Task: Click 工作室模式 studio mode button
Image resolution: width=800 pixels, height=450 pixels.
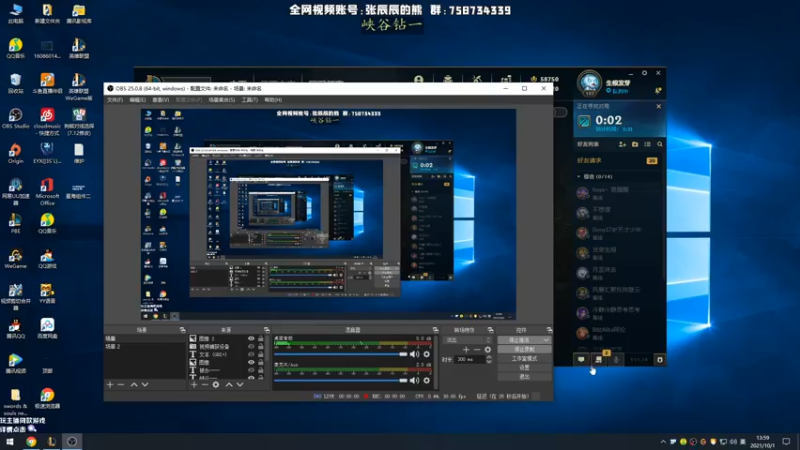Action: click(524, 358)
